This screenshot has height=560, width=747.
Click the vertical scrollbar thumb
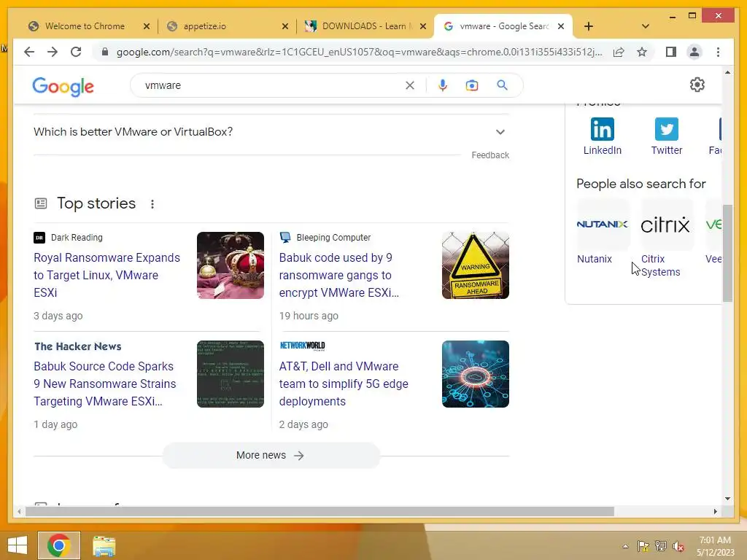click(727, 253)
